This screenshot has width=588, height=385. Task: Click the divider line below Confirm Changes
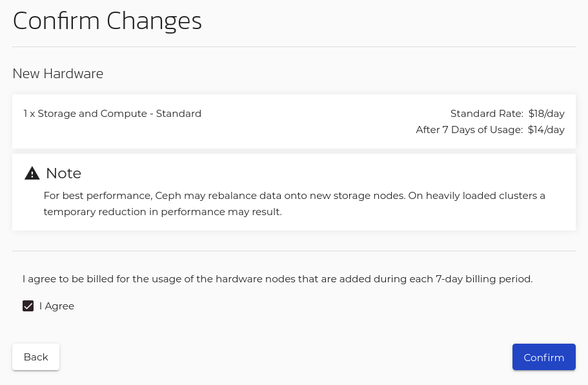(294, 47)
